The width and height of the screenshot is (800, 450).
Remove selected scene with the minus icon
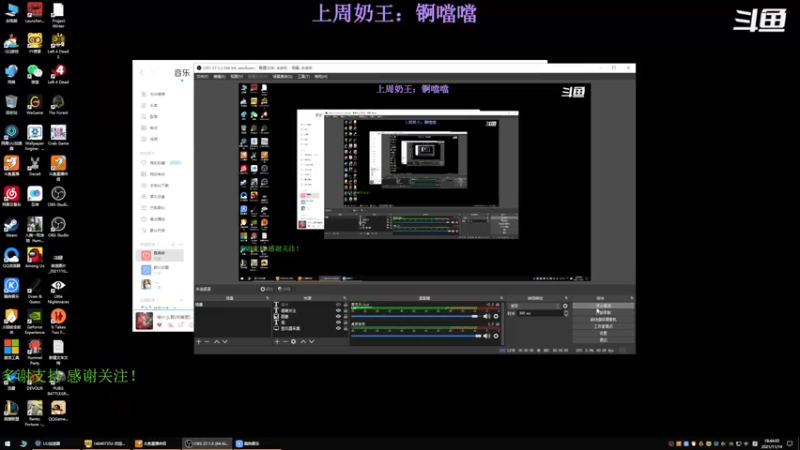click(207, 341)
